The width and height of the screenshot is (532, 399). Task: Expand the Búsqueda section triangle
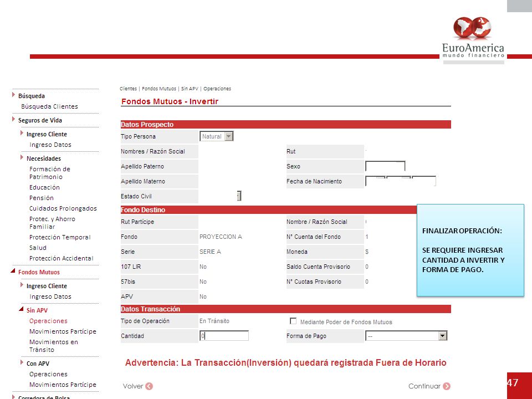pos(13,95)
